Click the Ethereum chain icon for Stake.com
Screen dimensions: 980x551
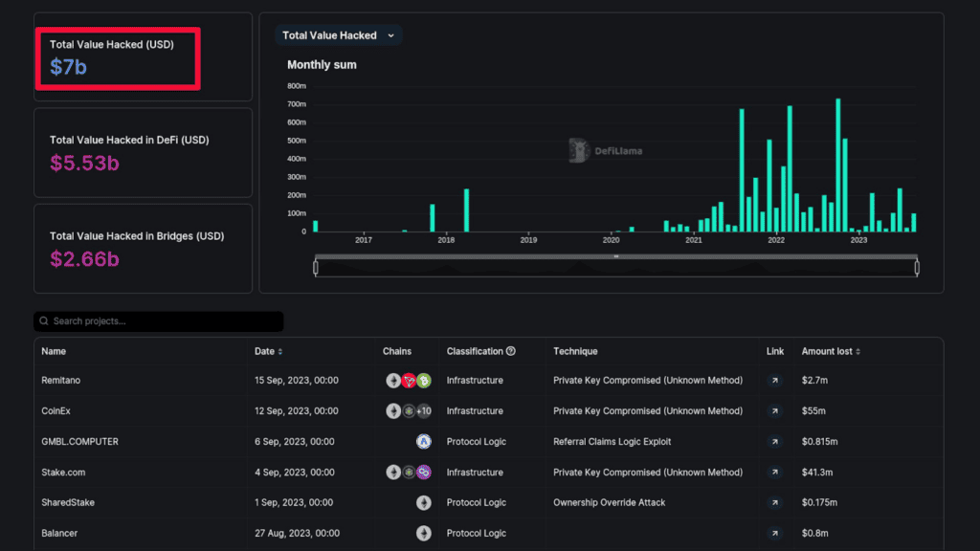[x=393, y=473]
